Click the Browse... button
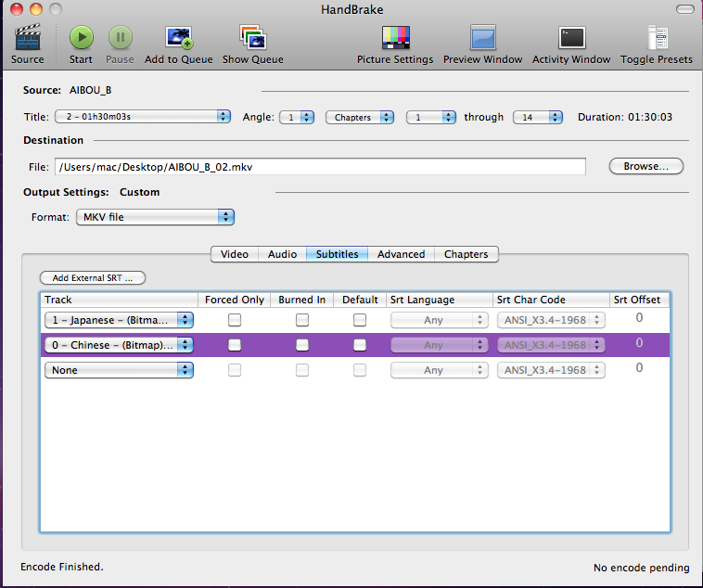The image size is (703, 588). click(x=646, y=166)
